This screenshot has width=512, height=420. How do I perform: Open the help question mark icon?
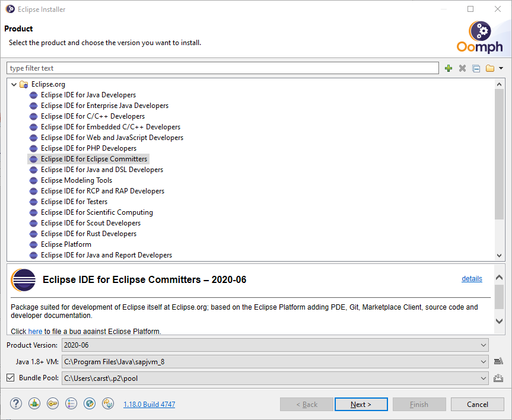(15, 403)
